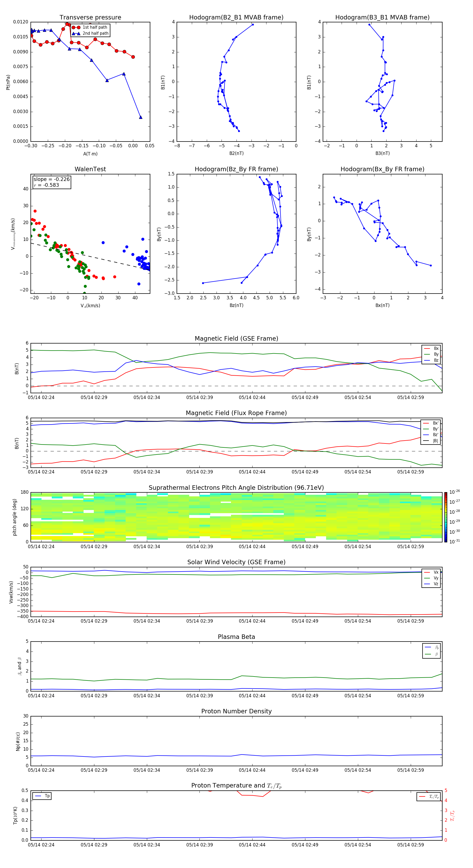Click the 'Transverse pressure' plot title

[90, 17]
